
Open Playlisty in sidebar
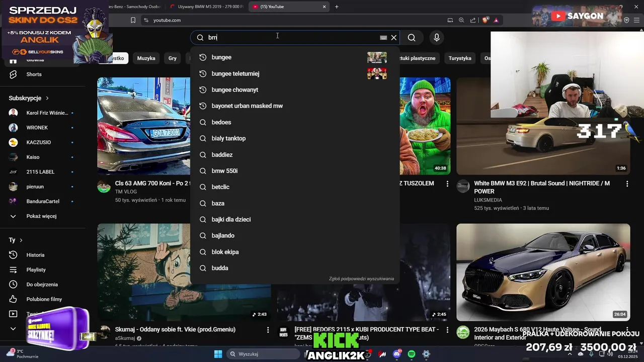[x=41, y=270]
